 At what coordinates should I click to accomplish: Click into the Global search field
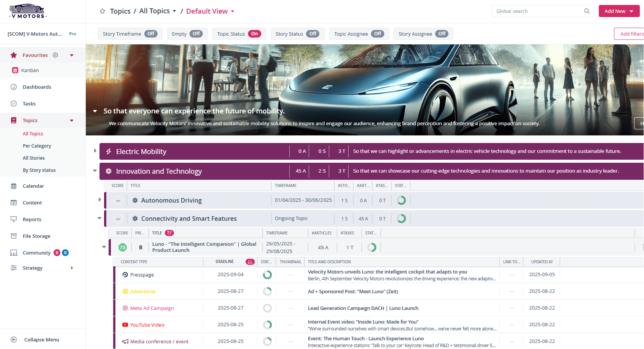[537, 11]
